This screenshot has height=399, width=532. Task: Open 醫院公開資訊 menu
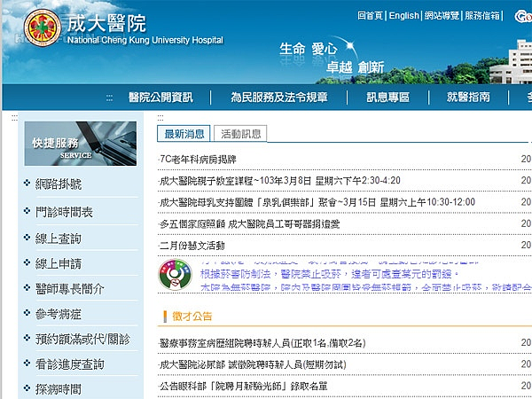click(x=160, y=98)
